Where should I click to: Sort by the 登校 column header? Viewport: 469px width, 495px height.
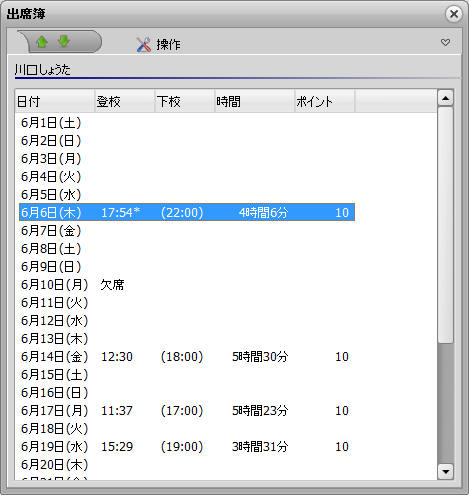pyautogui.click(x=125, y=101)
